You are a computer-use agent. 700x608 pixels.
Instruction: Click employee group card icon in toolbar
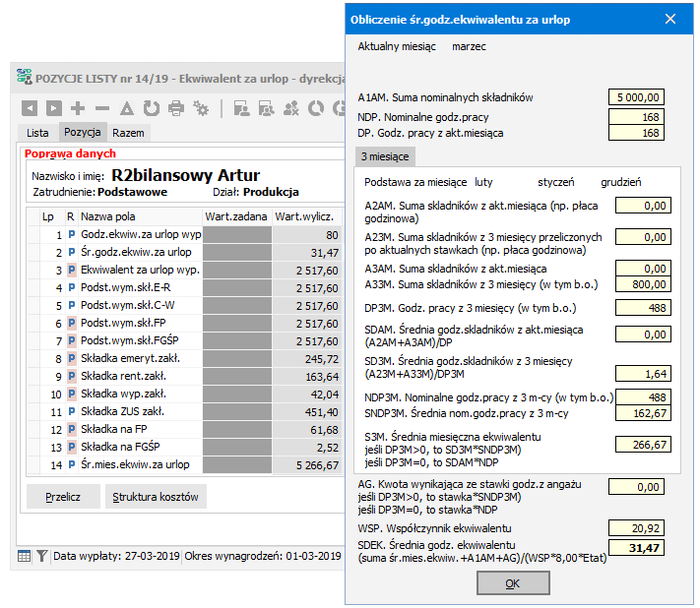(x=267, y=108)
